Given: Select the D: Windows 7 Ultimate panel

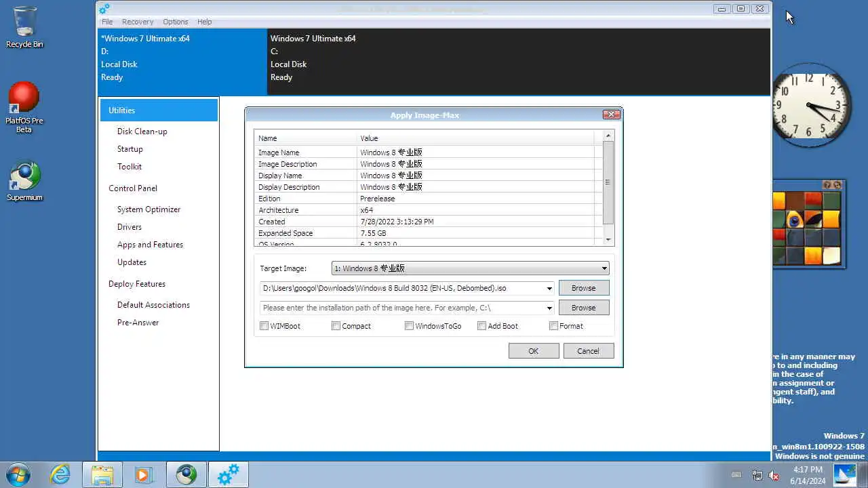Looking at the screenshot, I should tap(182, 61).
